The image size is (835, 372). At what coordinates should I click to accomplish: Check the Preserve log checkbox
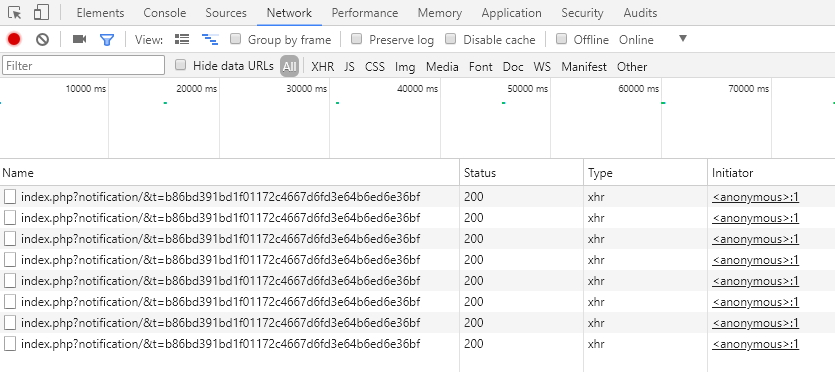coord(357,38)
